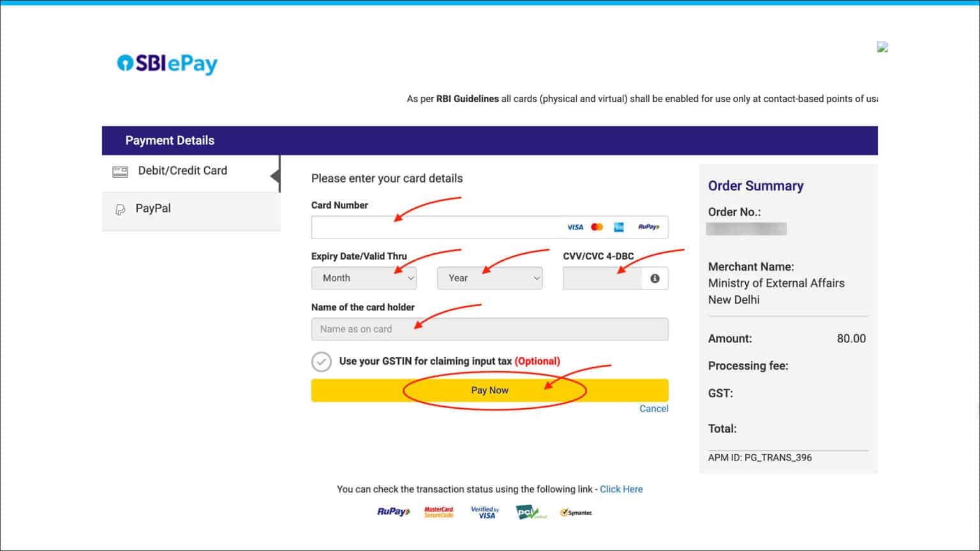Switch to the PayPal payment option
The width and height of the screenshot is (980, 551).
pyautogui.click(x=152, y=209)
